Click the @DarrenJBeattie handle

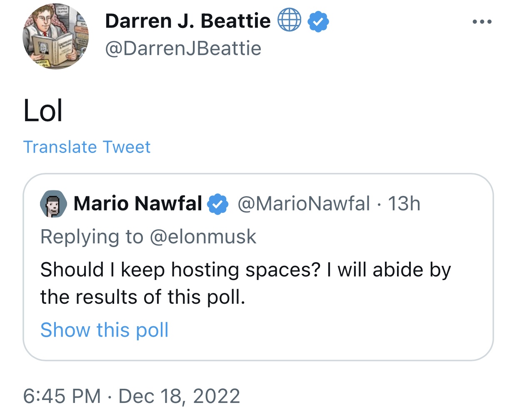point(183,49)
